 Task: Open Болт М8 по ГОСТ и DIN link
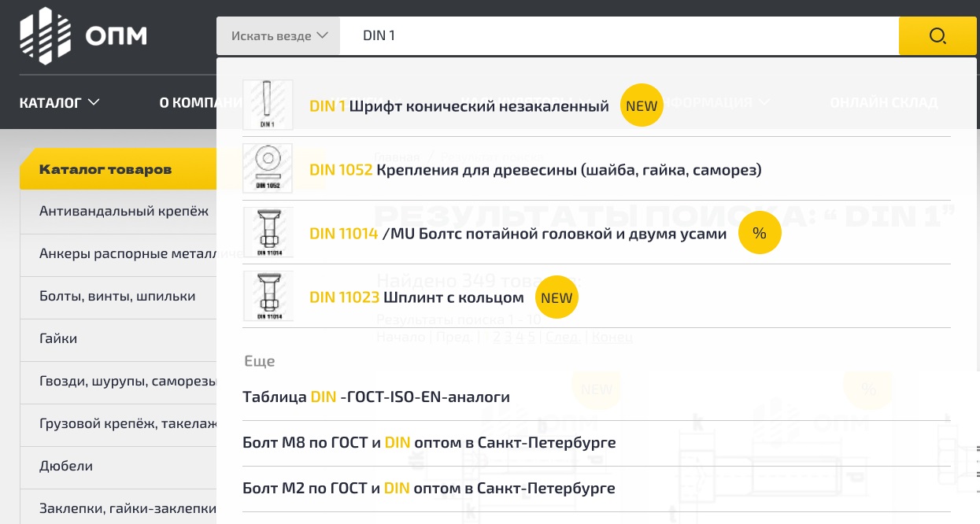429,442
